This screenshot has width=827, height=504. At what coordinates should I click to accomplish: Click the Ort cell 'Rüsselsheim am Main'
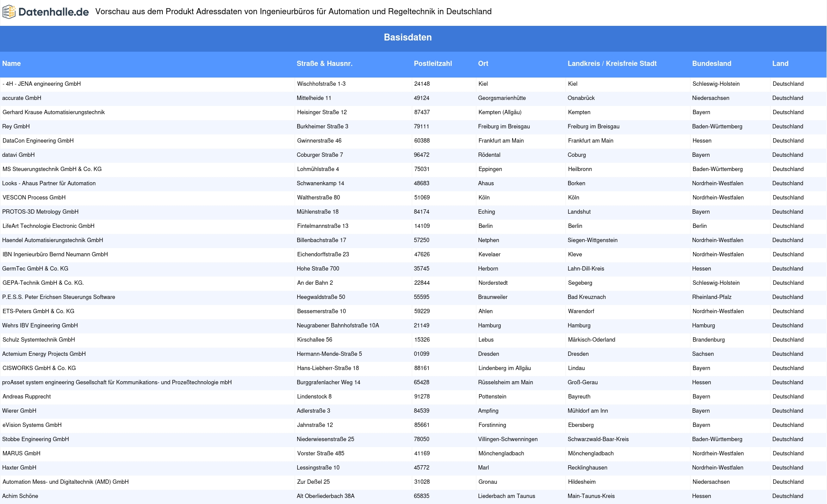tap(506, 383)
